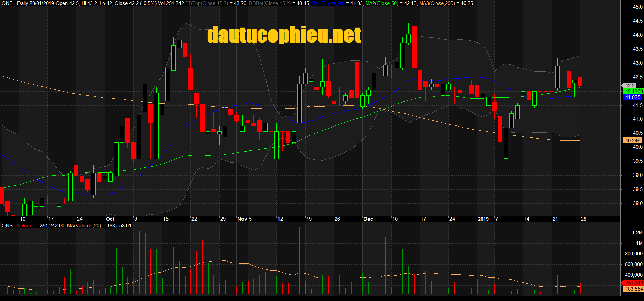Click the red 251,242 volume value tag
Image resolution: width=644 pixels, height=301 pixels.
(633, 283)
